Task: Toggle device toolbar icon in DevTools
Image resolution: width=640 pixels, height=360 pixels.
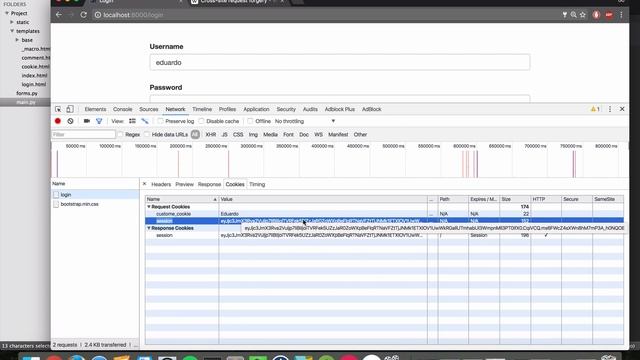Action: [x=70, y=109]
